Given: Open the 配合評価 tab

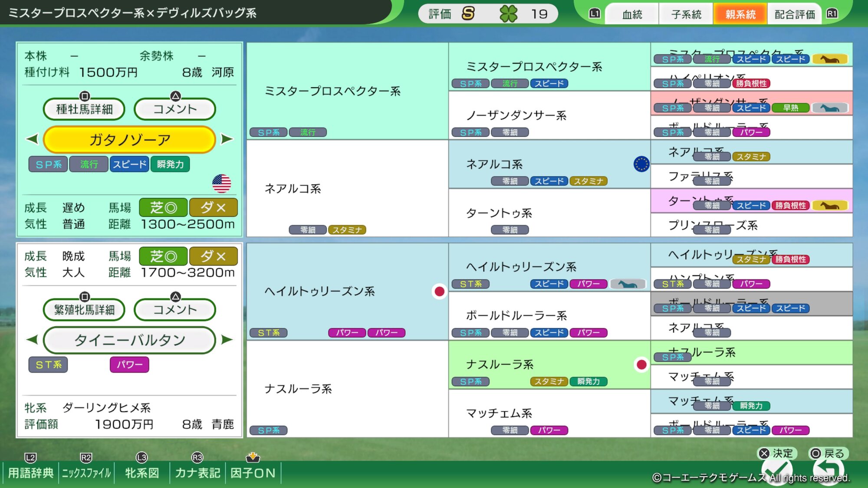Looking at the screenshot, I should point(794,15).
